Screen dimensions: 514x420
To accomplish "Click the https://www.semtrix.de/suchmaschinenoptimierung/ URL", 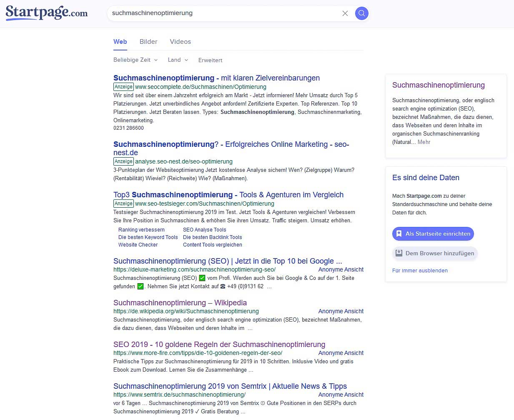I will coord(179,395).
